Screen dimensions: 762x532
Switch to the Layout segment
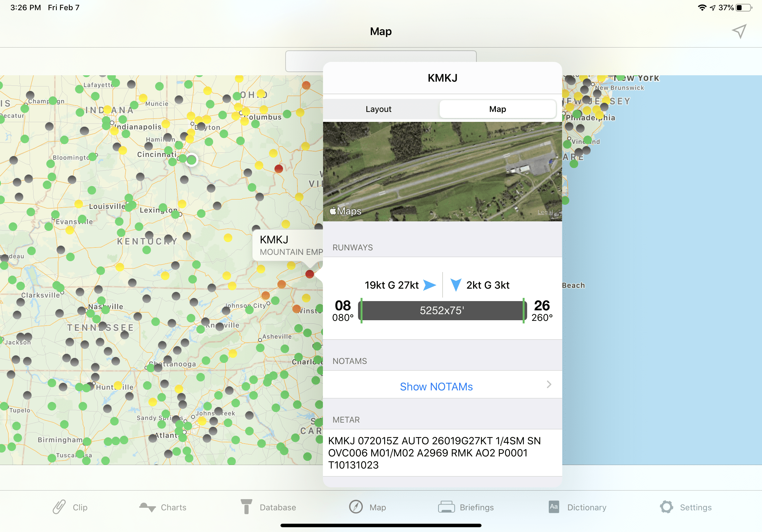[x=379, y=109]
